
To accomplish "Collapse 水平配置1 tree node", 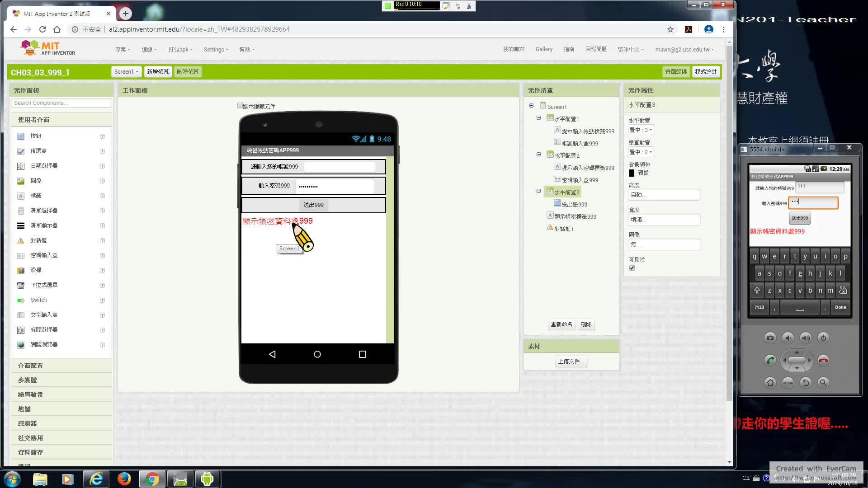I will pos(538,118).
